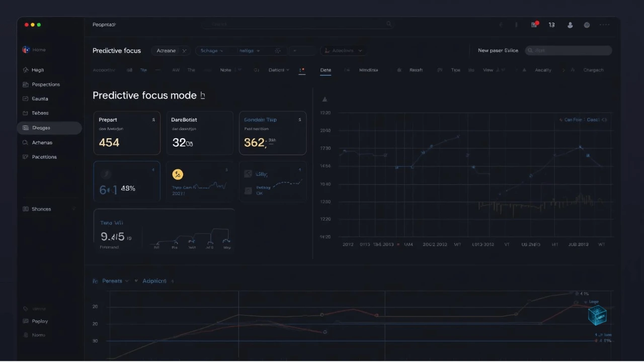
Task: Open the three-dots more options menu
Action: point(604,25)
